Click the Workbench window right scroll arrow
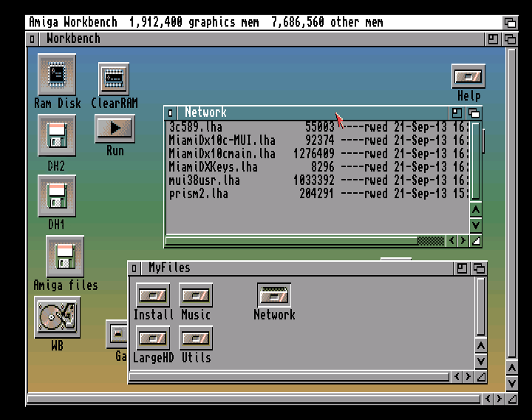This screenshot has height=420, width=532. point(499,399)
